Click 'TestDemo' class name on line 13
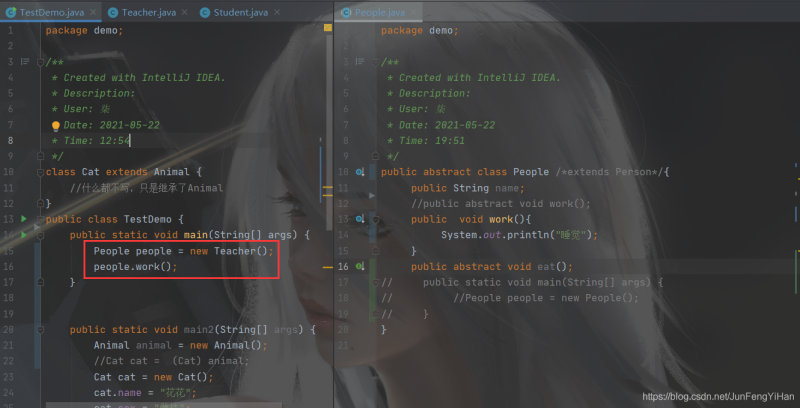This screenshot has width=800, height=408. (148, 219)
